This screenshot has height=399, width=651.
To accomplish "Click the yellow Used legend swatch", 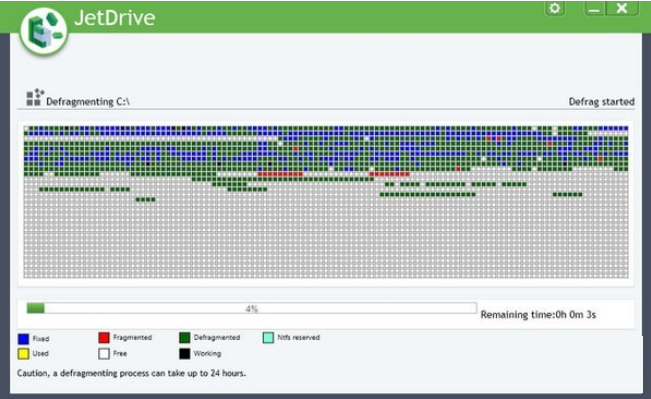I will tap(24, 354).
